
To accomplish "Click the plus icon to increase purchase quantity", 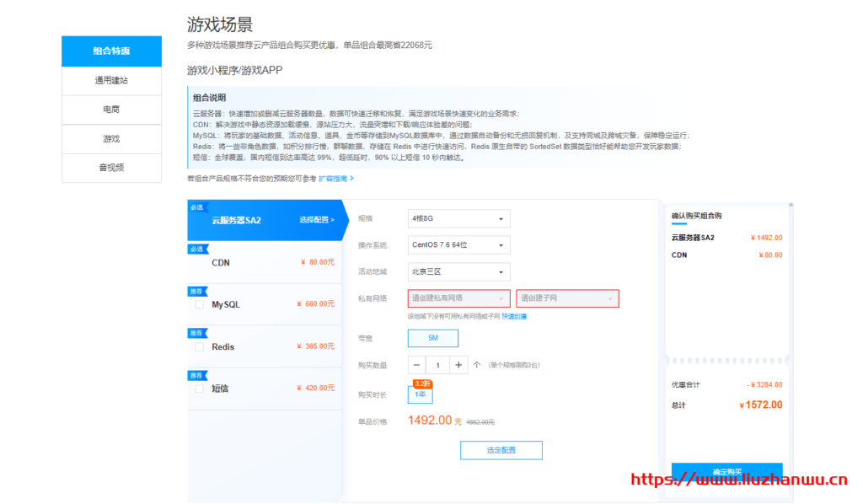I will pos(458,364).
